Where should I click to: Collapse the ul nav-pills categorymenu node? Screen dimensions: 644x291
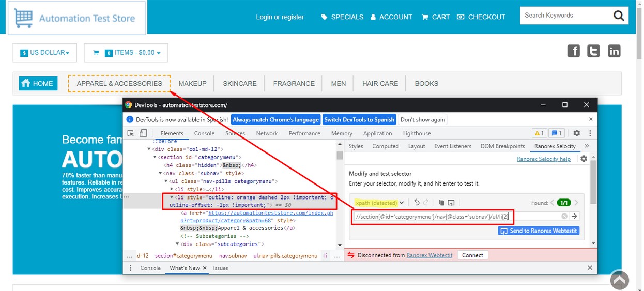click(166, 181)
